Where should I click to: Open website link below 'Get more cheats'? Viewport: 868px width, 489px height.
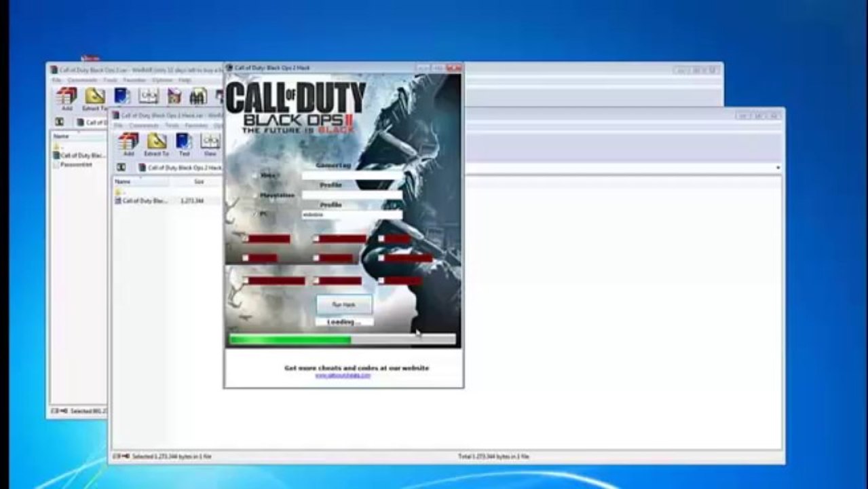(343, 375)
